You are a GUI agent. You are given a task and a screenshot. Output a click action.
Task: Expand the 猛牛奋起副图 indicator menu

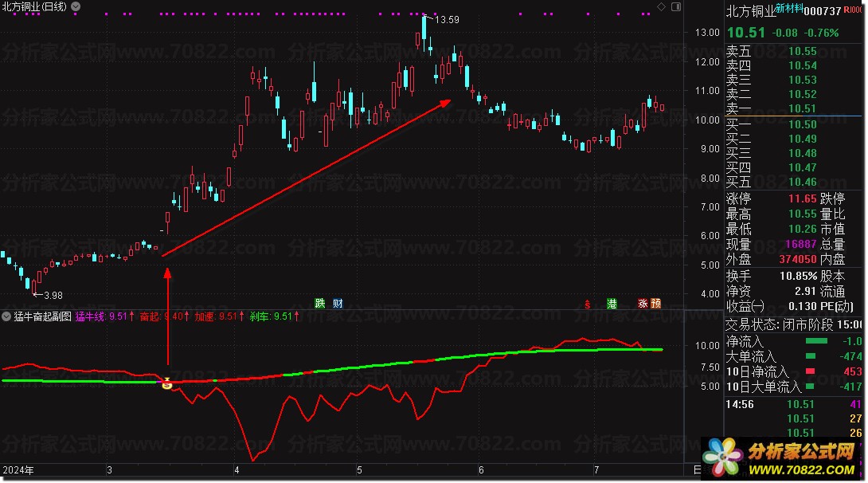tap(6, 317)
